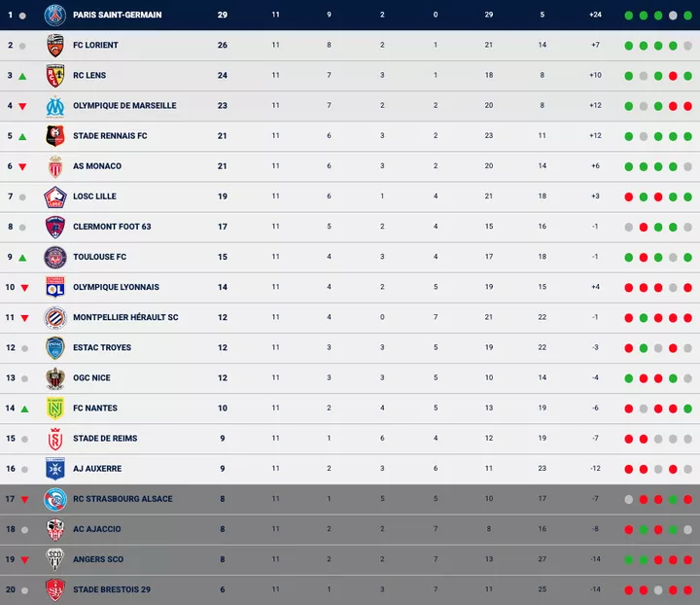Click the Olympique Lyonnais crest
Screen dimensions: 700x605
pyautogui.click(x=54, y=287)
